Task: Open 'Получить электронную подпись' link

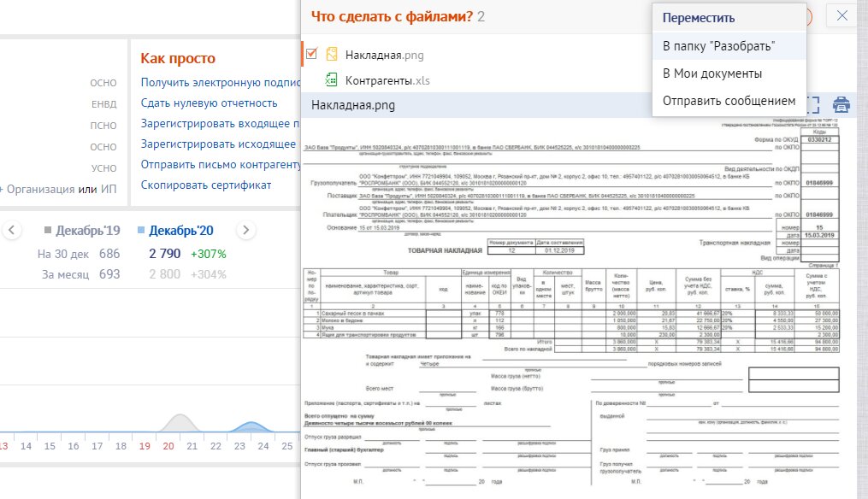Action: point(221,82)
